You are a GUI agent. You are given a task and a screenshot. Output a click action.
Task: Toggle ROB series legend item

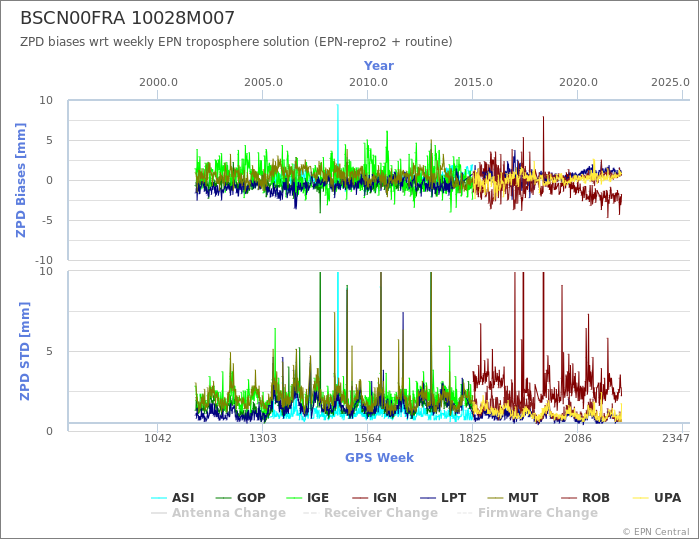[x=585, y=498]
